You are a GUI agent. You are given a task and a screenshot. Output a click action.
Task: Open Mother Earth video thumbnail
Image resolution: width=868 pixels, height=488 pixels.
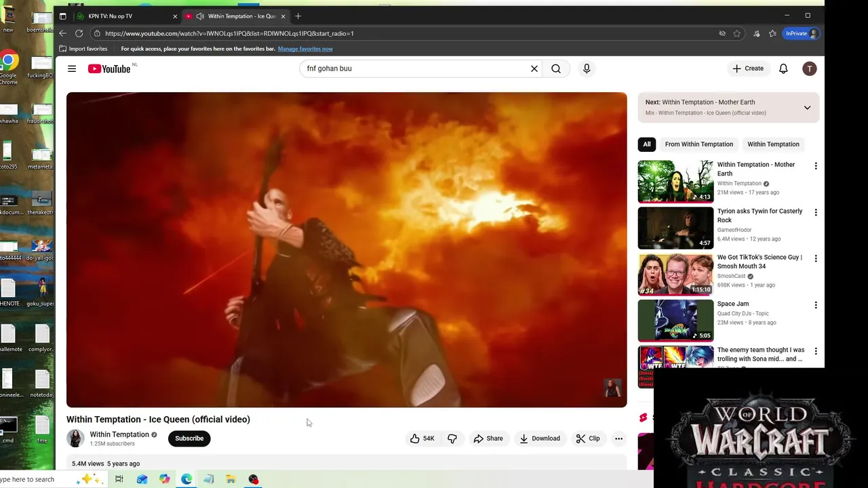coord(675,181)
